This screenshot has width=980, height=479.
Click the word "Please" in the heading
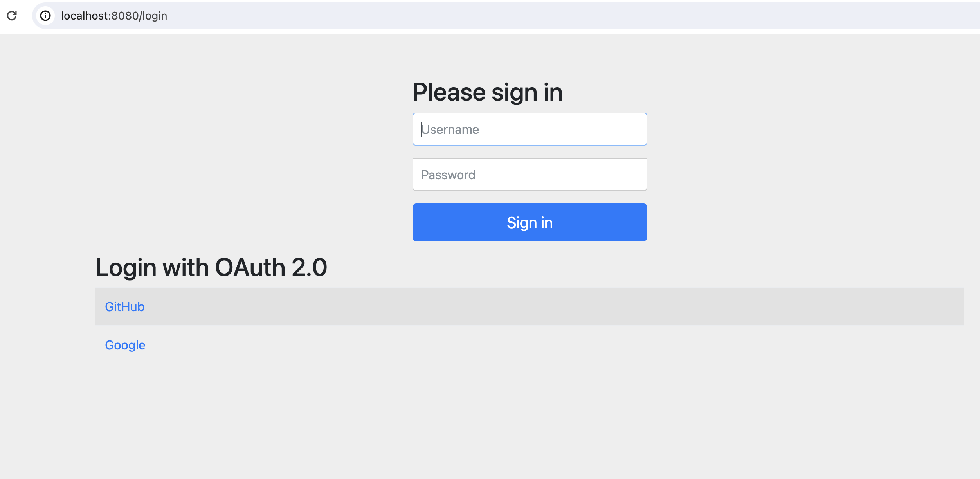[x=449, y=92]
